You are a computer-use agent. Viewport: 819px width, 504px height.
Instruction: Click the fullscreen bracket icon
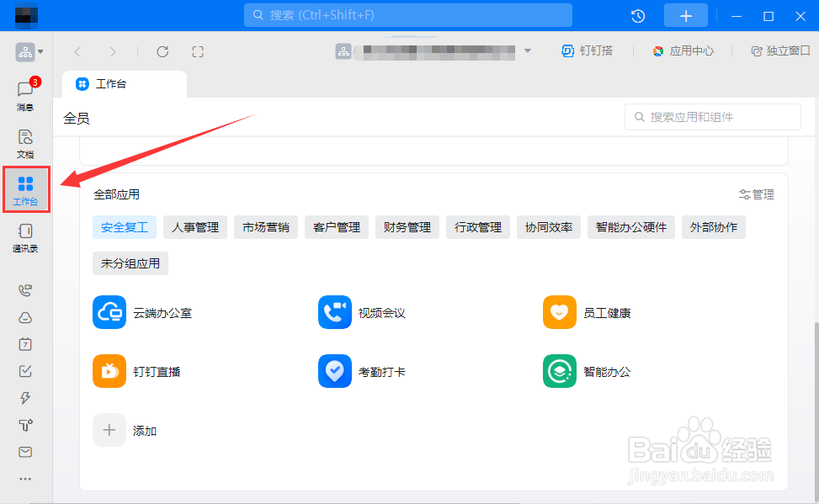[x=198, y=51]
